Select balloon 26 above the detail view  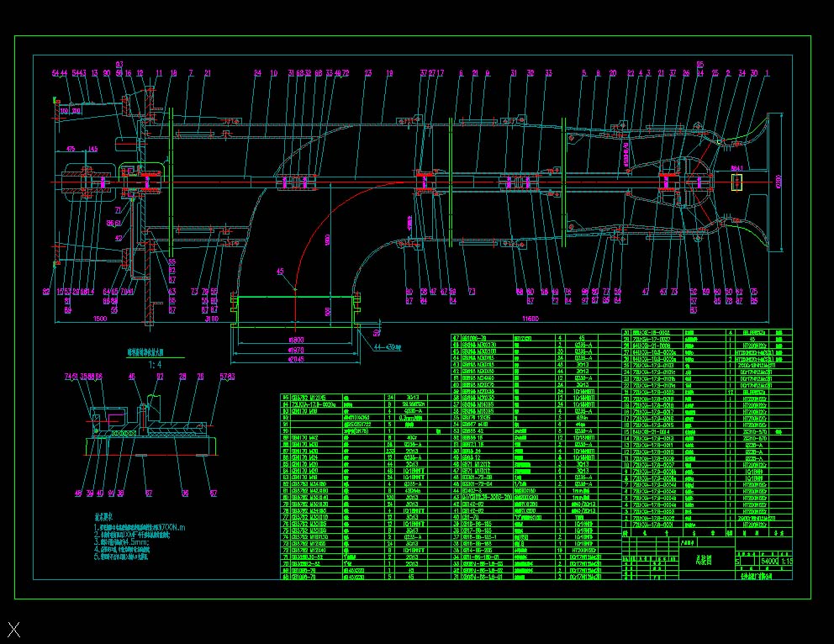[200, 377]
